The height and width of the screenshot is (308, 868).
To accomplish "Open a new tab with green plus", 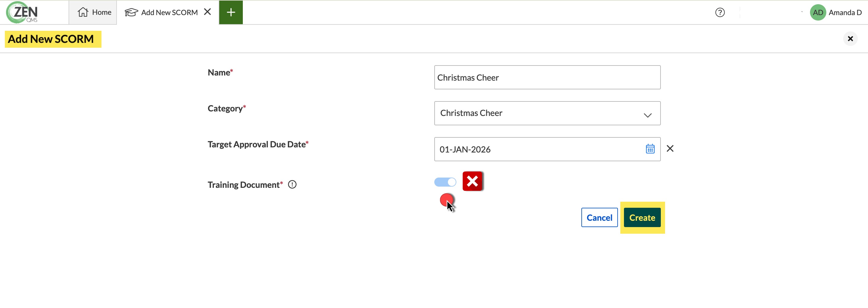I will 231,12.
